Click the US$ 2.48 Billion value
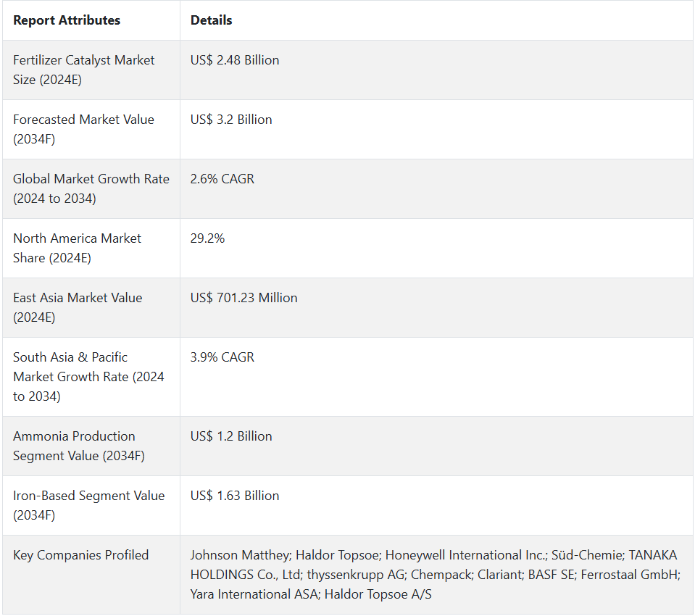Screen dimensions: 695x616 click(235, 60)
